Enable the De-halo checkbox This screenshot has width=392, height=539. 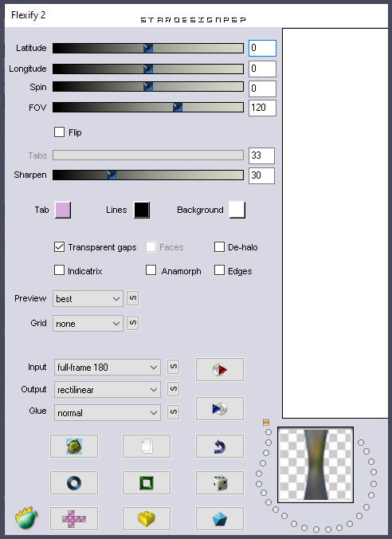(219, 247)
